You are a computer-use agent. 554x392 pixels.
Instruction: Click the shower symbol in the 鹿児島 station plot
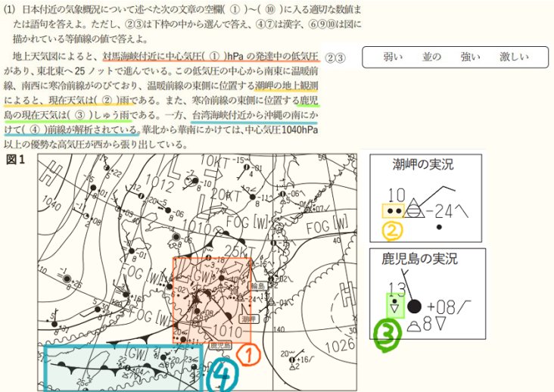click(x=394, y=306)
